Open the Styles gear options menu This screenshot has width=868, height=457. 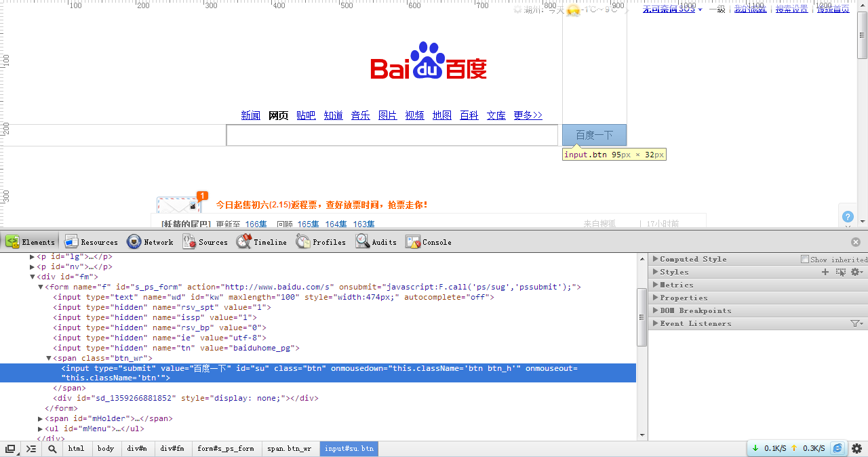tap(857, 272)
